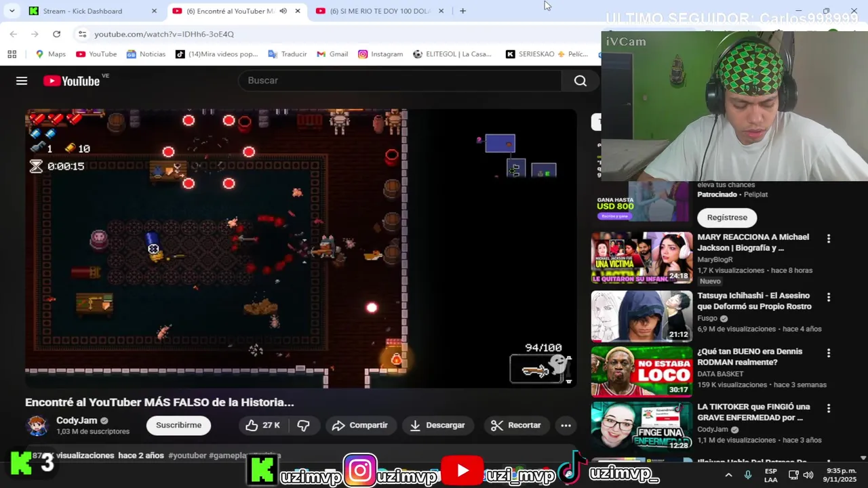Screen dimensions: 868x488
Task: Open Tatsuya Ichihashi video thumbnail
Action: click(642, 316)
